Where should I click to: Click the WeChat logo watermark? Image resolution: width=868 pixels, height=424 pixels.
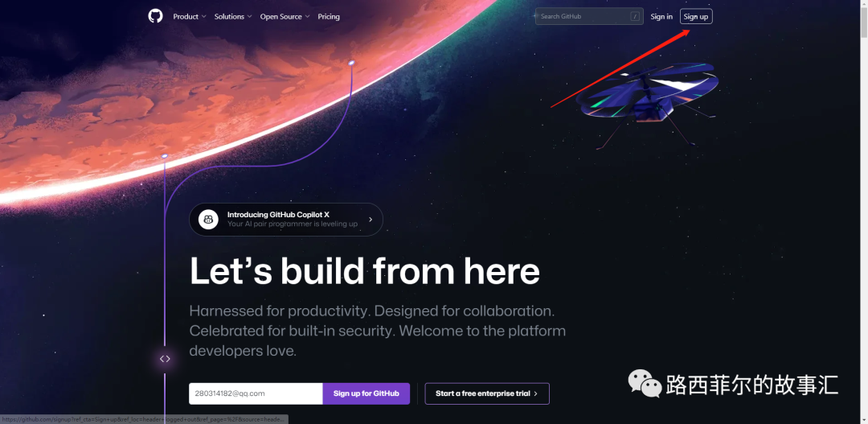[645, 384]
